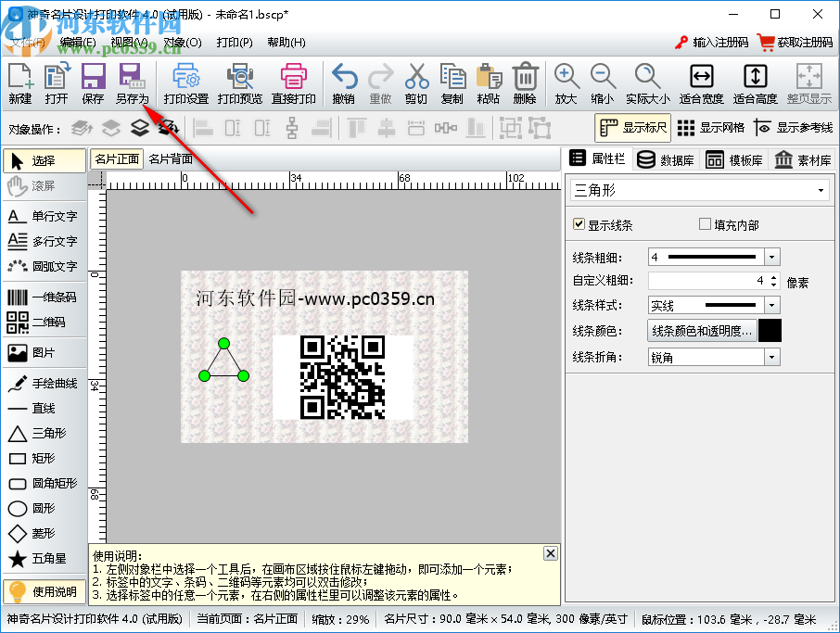Activate the 选择 selection tool
Screen dimensions: 840x633
(45, 160)
